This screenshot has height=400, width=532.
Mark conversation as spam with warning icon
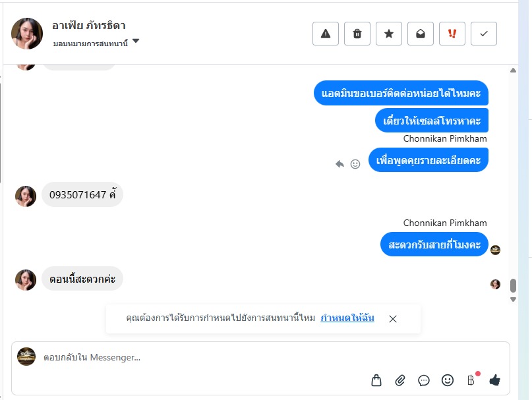(326, 34)
